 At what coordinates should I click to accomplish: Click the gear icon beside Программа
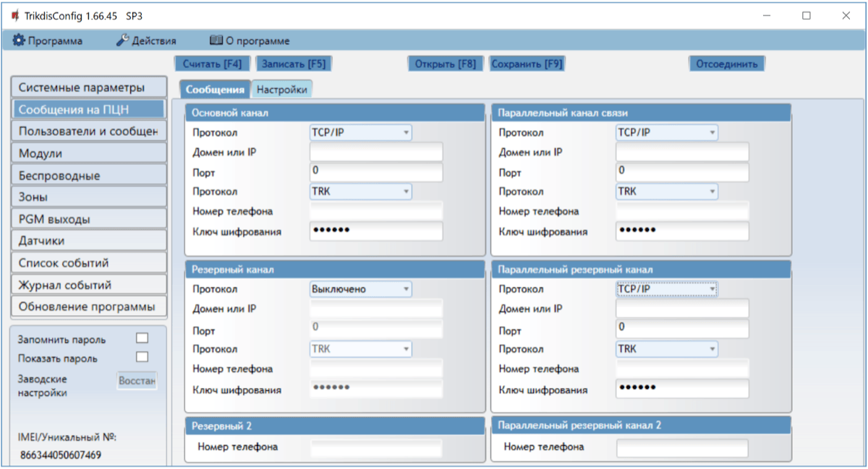point(19,41)
